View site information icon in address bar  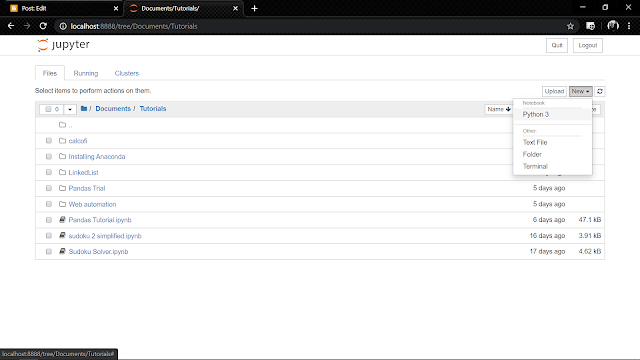63,26
